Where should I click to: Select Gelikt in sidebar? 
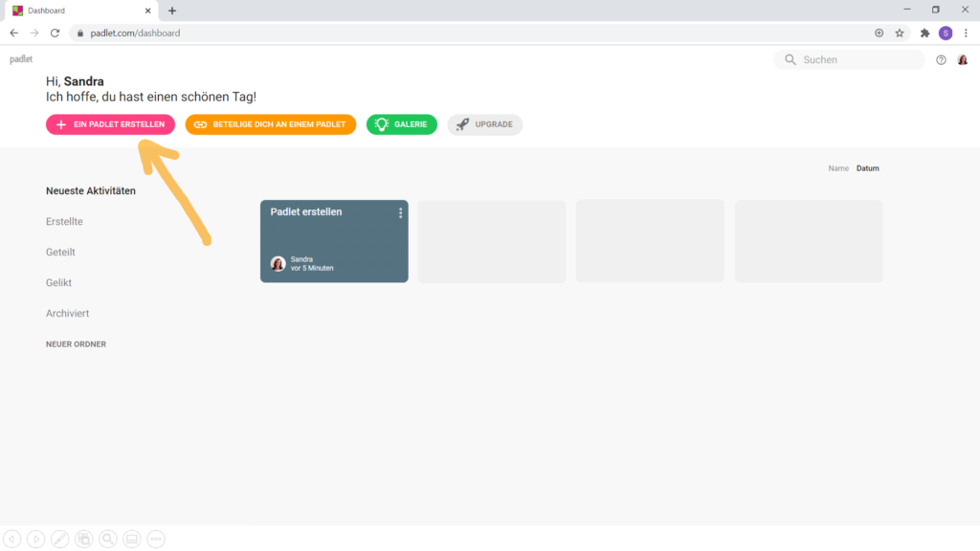click(x=58, y=283)
